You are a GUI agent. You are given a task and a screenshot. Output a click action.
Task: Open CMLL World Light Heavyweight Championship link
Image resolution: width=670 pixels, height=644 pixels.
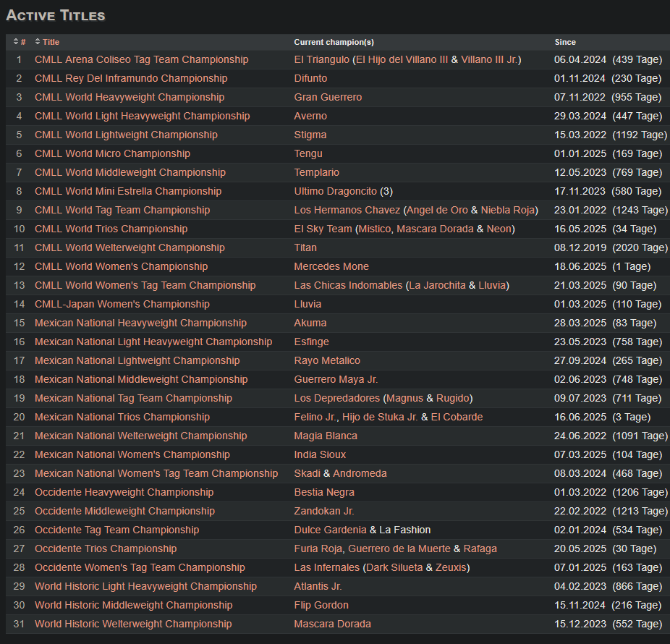point(143,116)
